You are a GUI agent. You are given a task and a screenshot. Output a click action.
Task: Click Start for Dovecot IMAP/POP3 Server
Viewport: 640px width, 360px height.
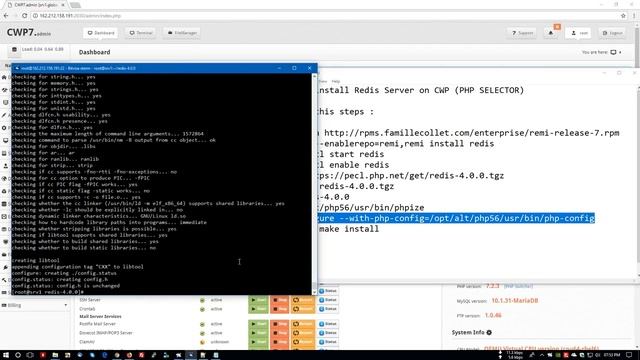[x=258, y=333]
